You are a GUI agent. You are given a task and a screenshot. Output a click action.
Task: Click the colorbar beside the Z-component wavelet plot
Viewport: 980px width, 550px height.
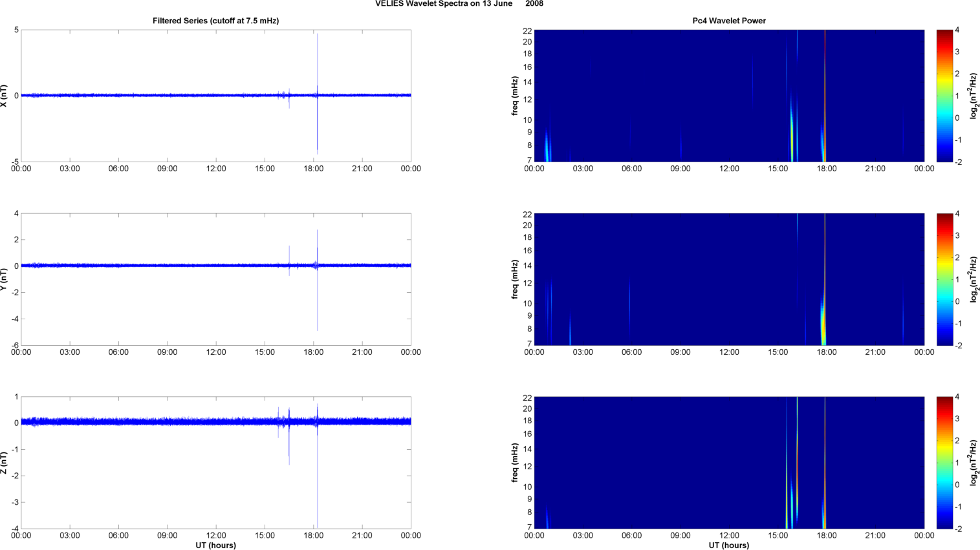[x=944, y=463]
